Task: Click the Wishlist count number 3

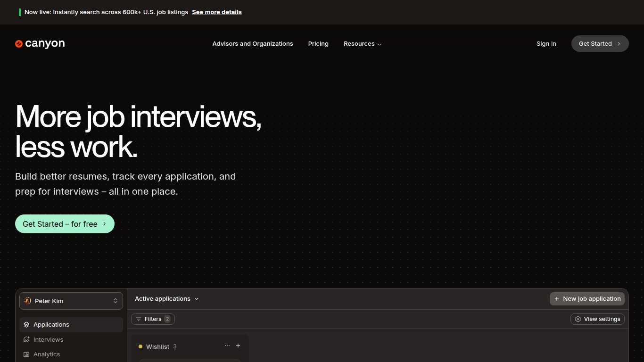Action: click(175, 346)
